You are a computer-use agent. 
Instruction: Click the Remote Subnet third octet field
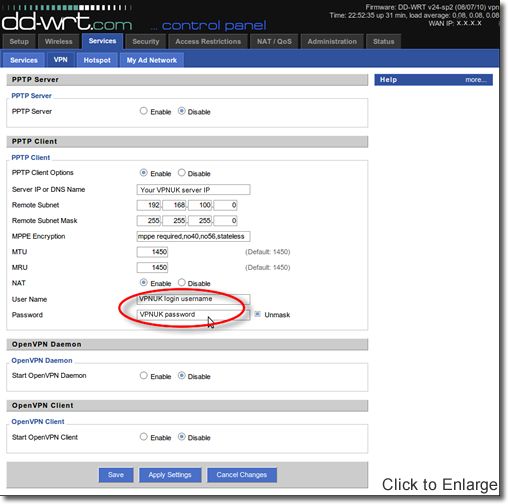click(x=200, y=205)
